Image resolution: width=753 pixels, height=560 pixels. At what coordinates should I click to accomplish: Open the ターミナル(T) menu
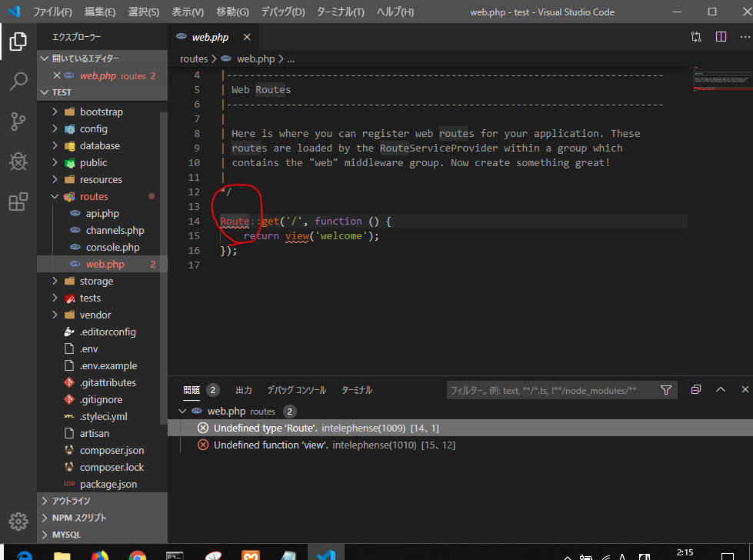pos(340,12)
